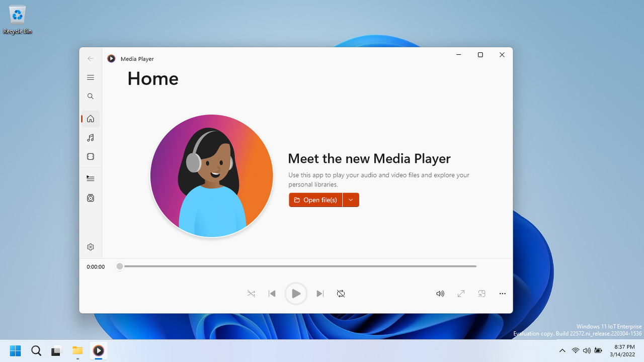Click Media Player taskbar icon
644x362 pixels.
pyautogui.click(x=98, y=350)
